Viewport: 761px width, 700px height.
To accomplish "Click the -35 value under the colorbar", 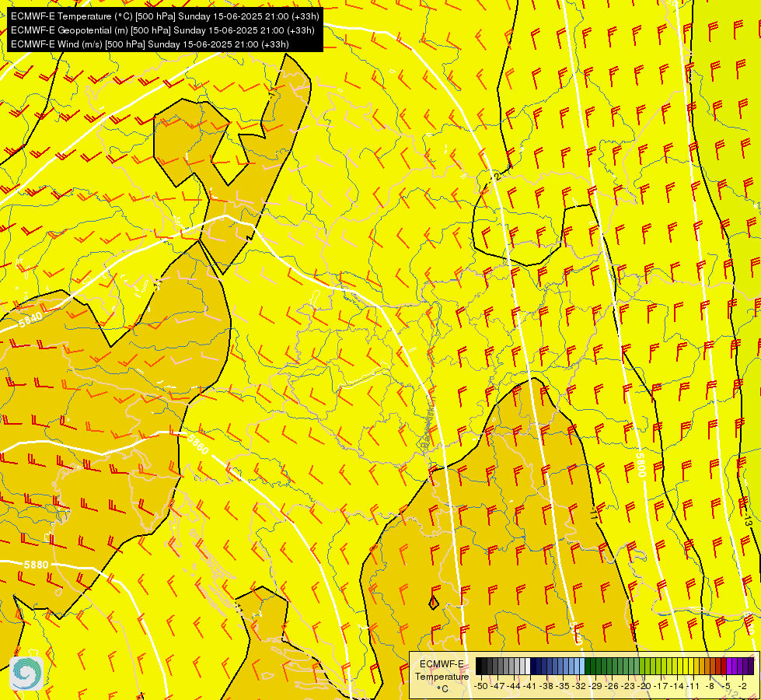I will point(563,686).
